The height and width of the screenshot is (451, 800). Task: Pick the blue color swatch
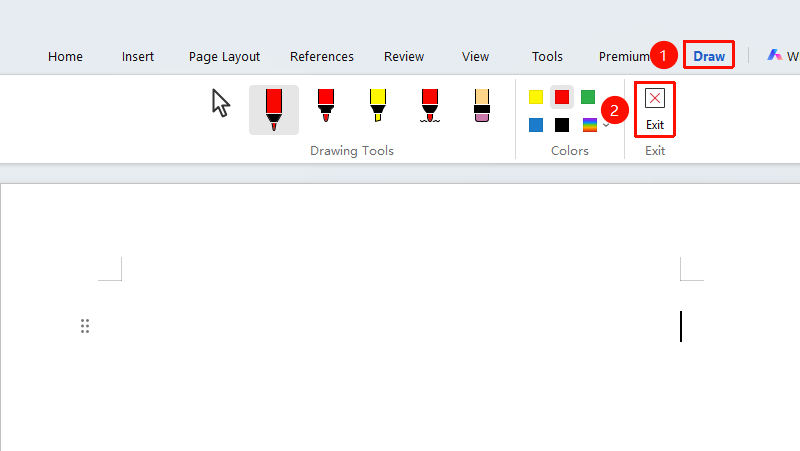click(536, 125)
